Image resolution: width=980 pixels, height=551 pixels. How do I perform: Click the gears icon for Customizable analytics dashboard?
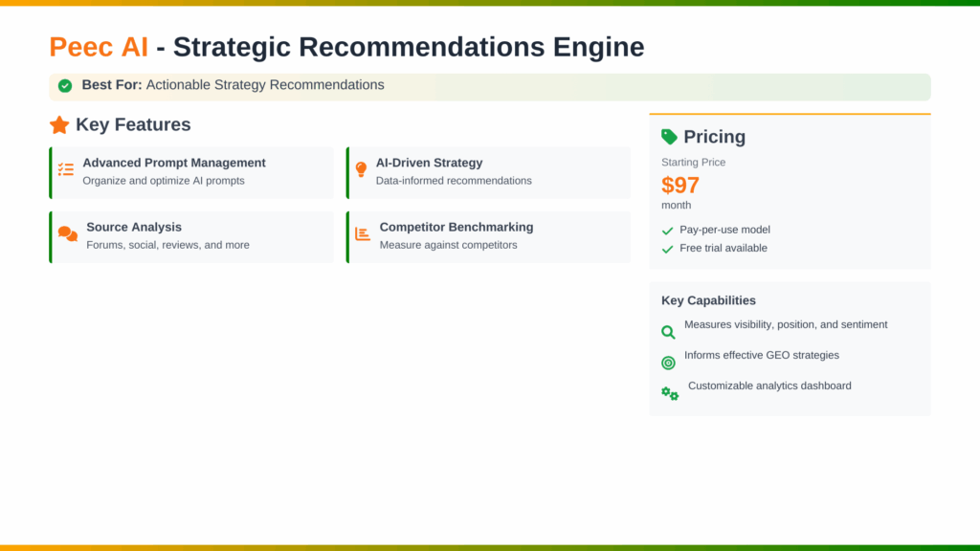coord(670,393)
